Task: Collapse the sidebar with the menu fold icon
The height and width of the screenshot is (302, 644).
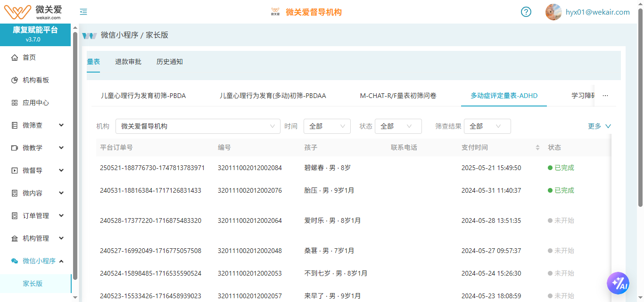Action: click(83, 12)
